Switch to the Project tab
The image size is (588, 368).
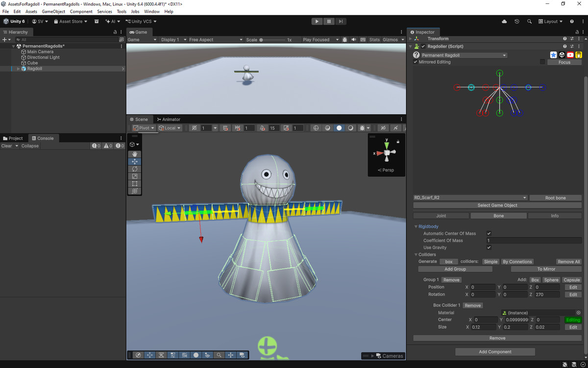coord(13,138)
